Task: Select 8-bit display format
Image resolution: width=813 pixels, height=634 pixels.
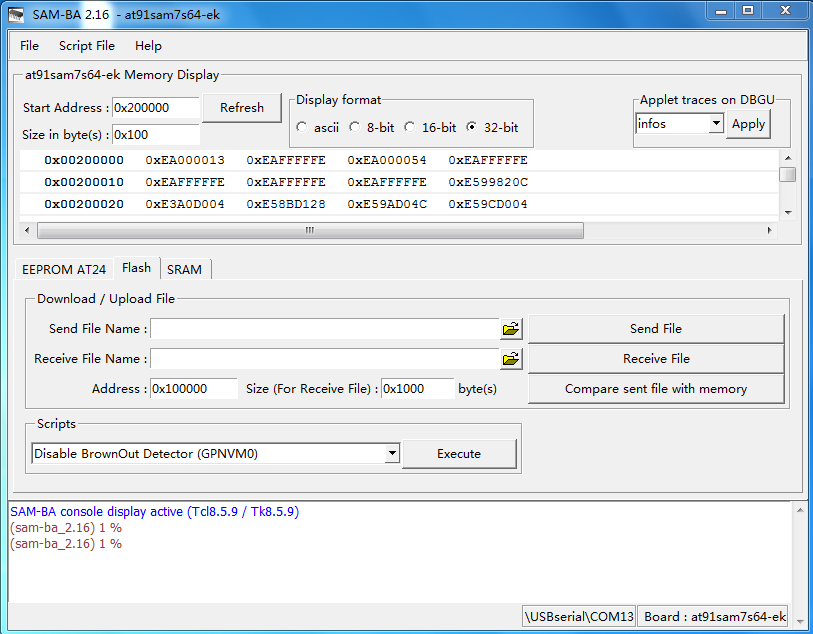Action: tap(354, 127)
